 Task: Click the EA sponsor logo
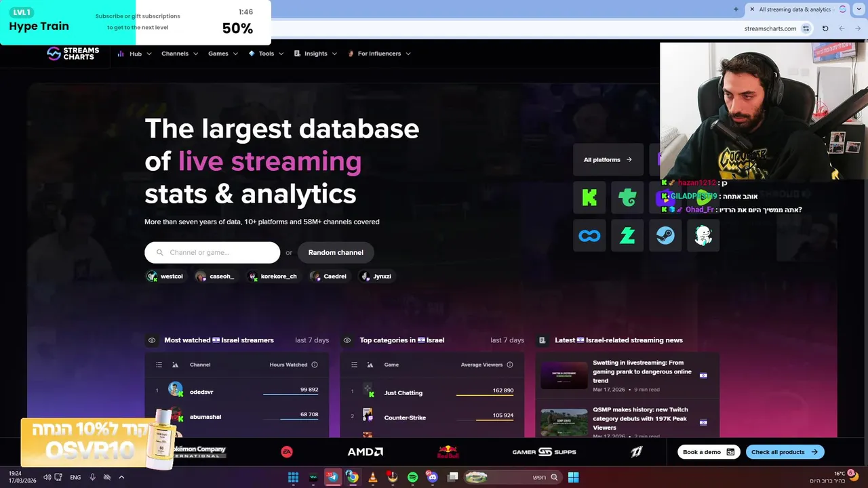coord(287,452)
